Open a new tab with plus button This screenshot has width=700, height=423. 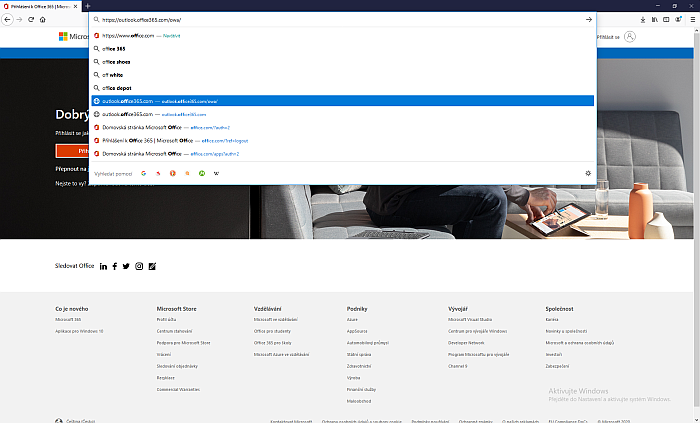click(88, 6)
